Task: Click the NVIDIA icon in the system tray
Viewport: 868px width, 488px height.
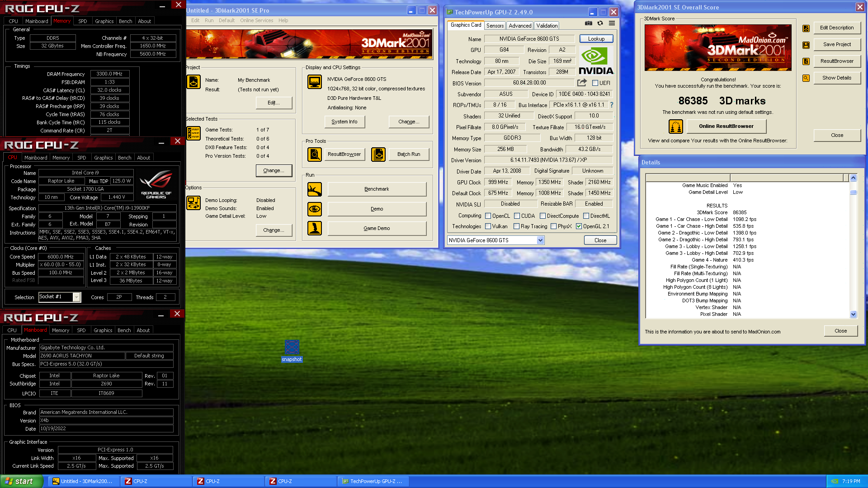Action: coord(835,481)
